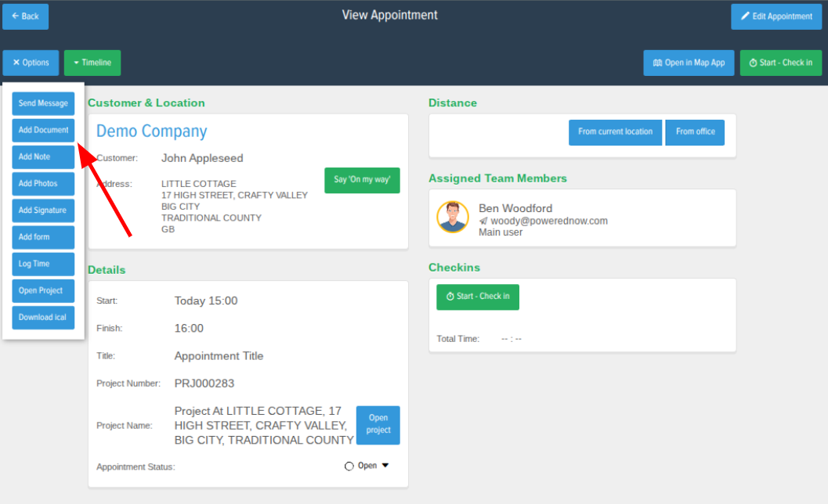The image size is (828, 504).
Task: Click Log Time in Options menu
Action: [43, 264]
